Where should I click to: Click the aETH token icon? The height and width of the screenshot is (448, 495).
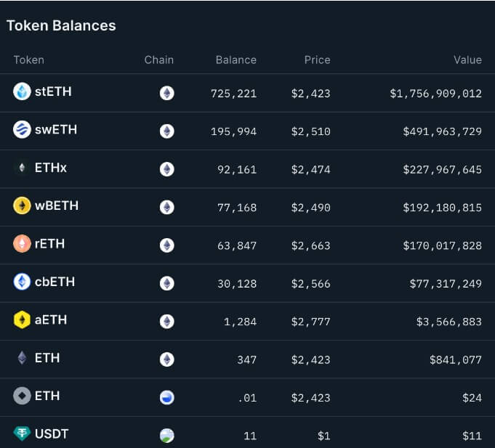22,319
